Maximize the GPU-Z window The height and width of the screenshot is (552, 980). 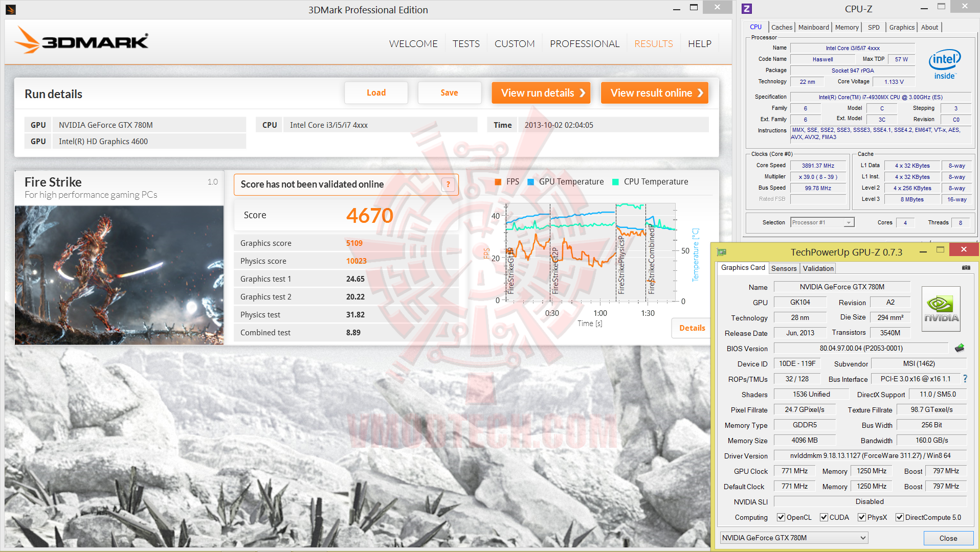(x=940, y=249)
